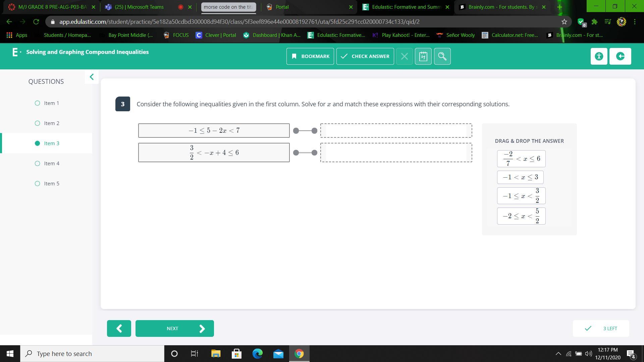644x362 pixels.
Task: Switch to the Microsoft Teams tab
Action: [x=139, y=7]
